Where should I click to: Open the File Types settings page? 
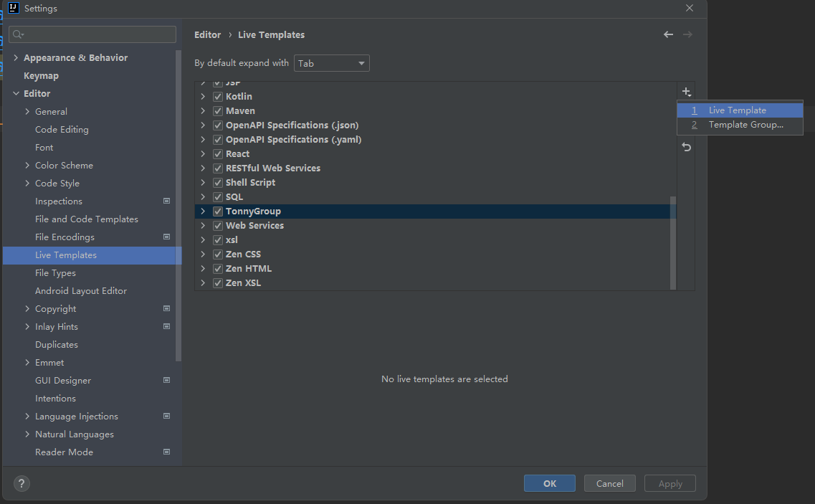pos(56,273)
